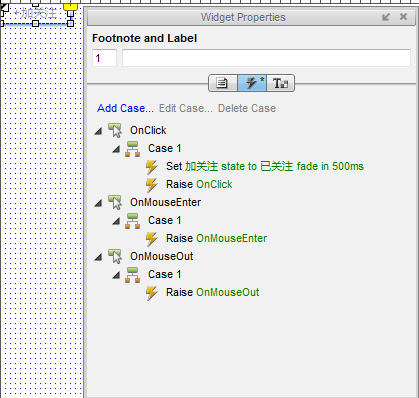Select the OnClick event cursor icon
419x398 pixels.
(115, 130)
